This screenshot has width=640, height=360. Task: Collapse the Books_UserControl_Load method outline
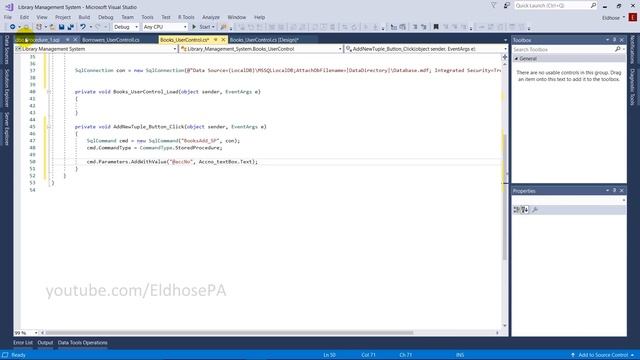point(49,92)
